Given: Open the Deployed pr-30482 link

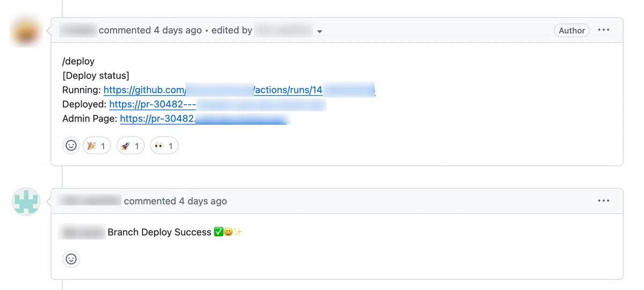Looking at the screenshot, I should pos(217,104).
